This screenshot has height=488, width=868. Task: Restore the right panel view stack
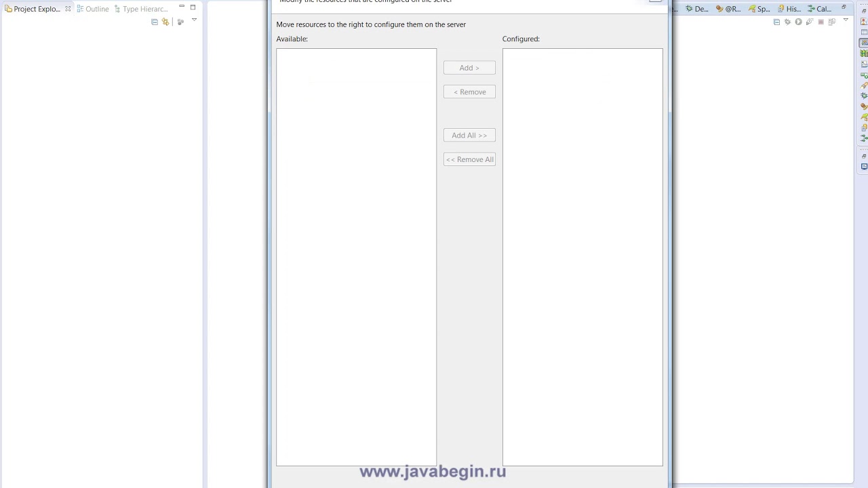click(844, 7)
